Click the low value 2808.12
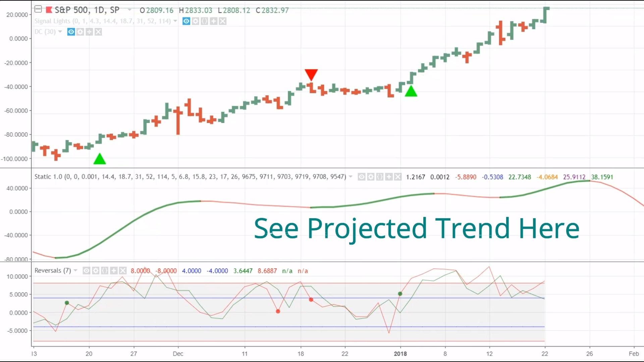This screenshot has width=644, height=362. tap(236, 10)
